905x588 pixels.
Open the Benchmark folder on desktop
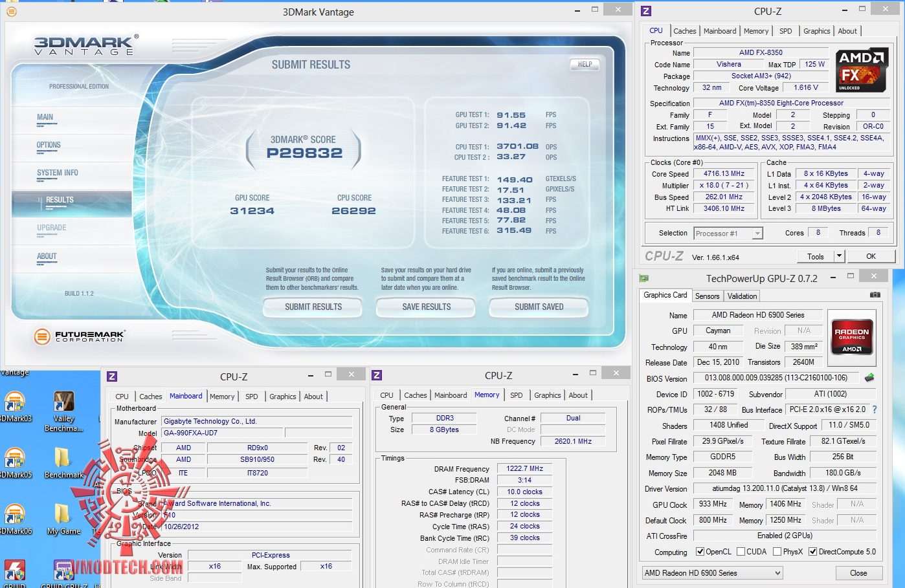click(64, 463)
